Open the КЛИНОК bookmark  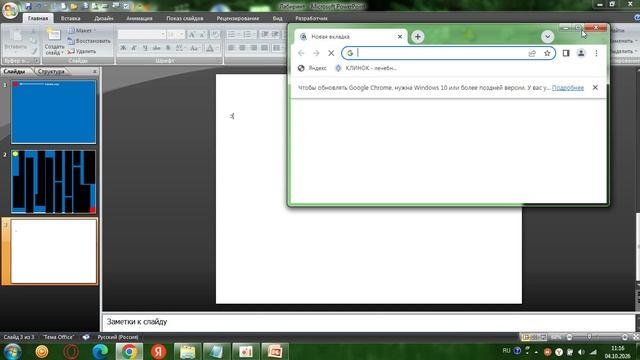coord(366,68)
